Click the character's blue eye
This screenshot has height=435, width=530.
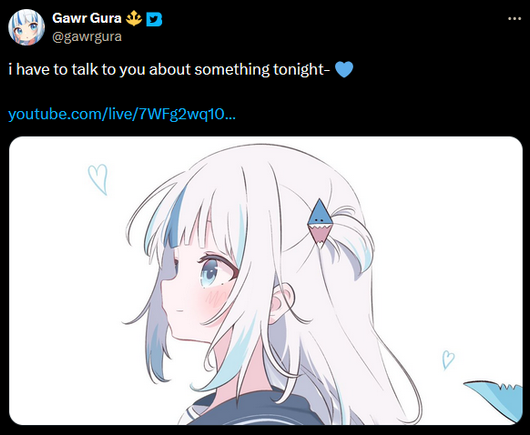pos(211,272)
